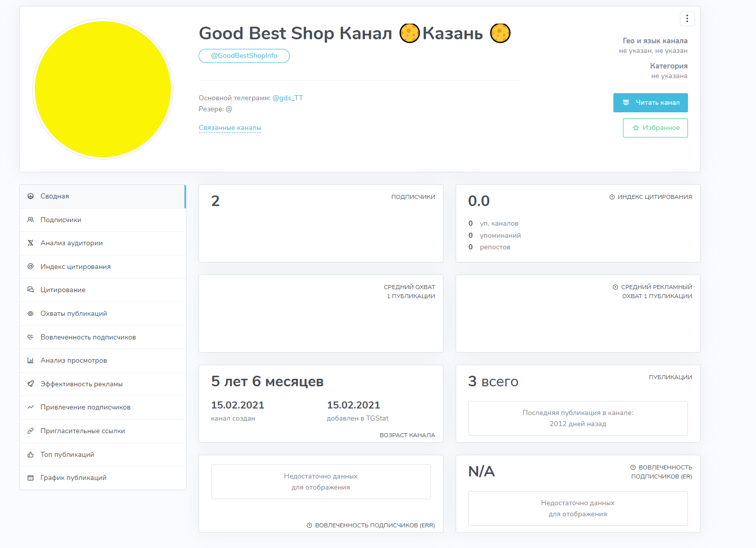756x548 pixels.
Task: Click the Good Best Shop Канал title
Action: (295, 33)
